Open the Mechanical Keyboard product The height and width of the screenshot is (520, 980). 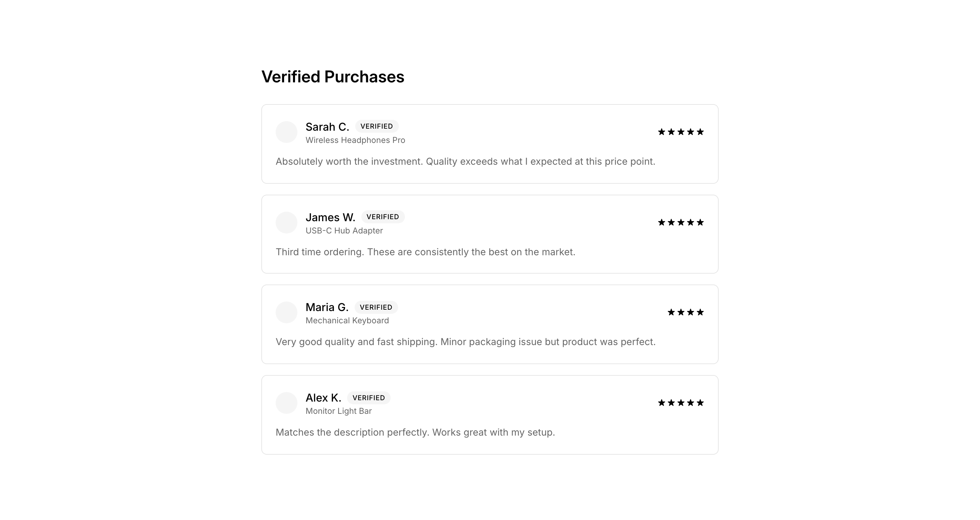point(347,321)
